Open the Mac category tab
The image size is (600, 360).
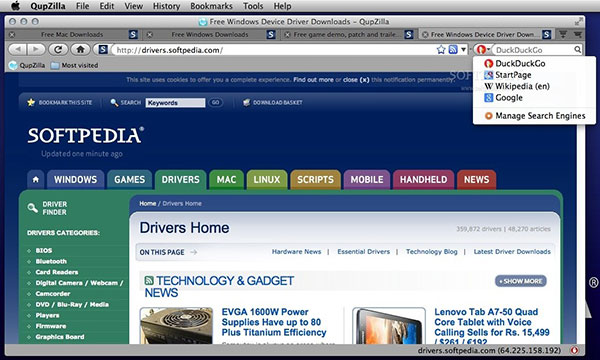tap(226, 179)
